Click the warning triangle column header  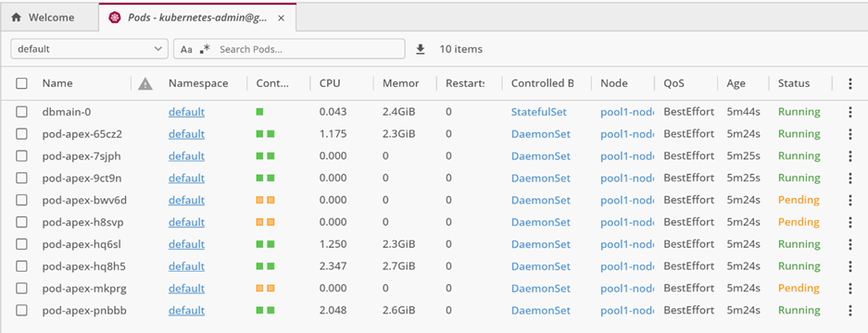pos(145,83)
